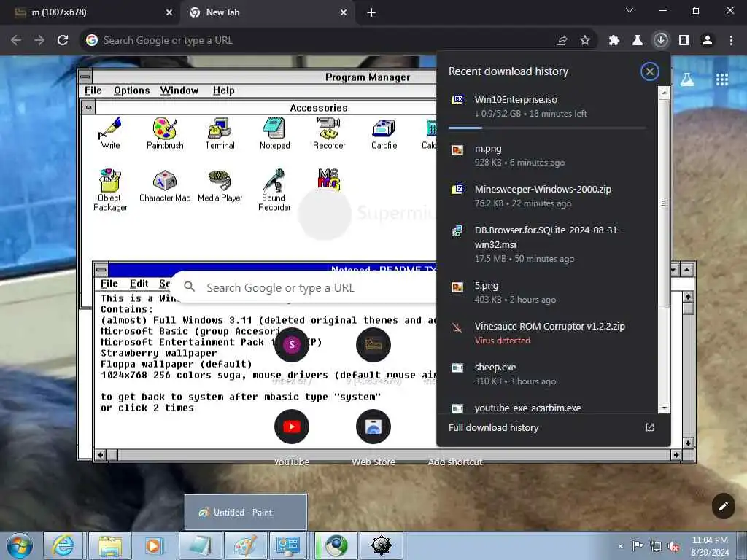Open the Chrome Labs flask toolbar icon
The image size is (747, 560).
point(637,41)
